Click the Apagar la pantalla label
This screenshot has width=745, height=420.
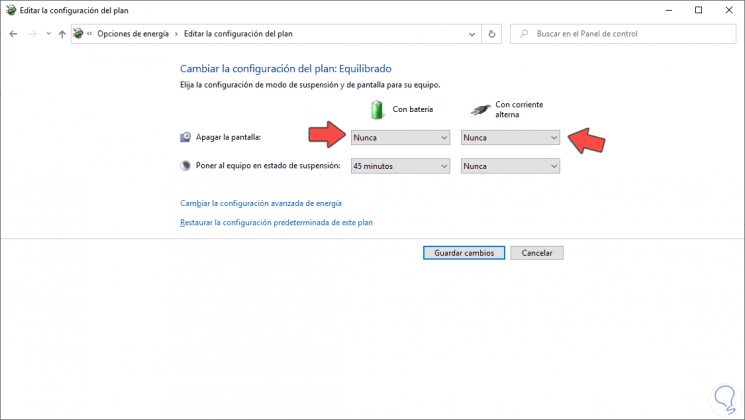pyautogui.click(x=228, y=137)
